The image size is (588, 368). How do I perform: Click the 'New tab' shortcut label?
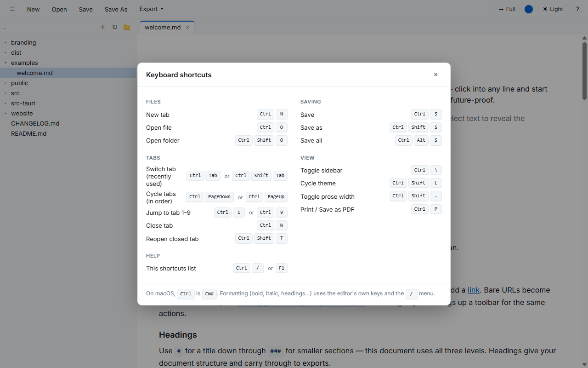pos(158,115)
